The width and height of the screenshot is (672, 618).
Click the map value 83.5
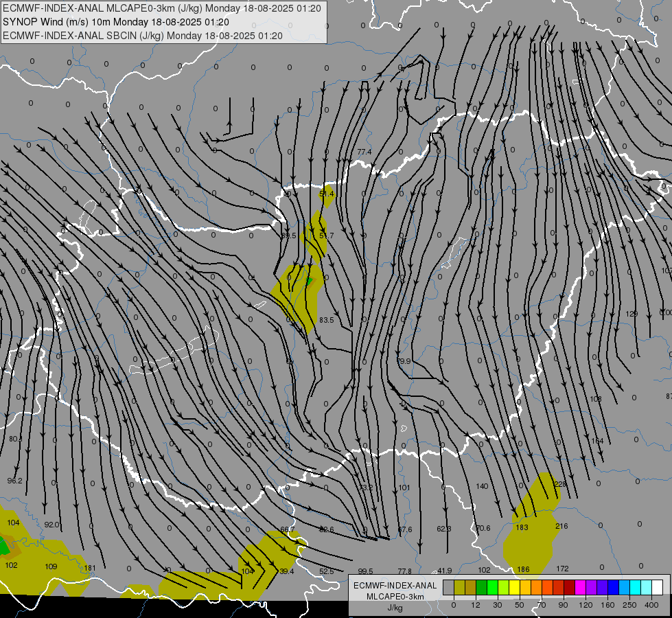[327, 320]
